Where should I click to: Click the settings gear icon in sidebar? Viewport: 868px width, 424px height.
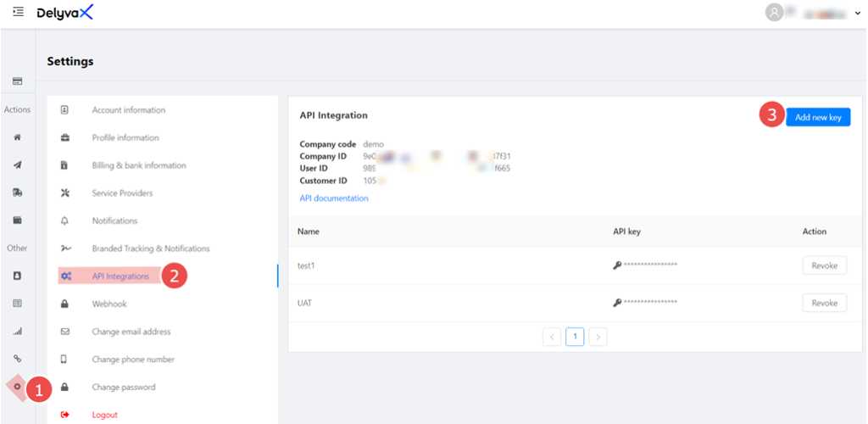tap(17, 387)
